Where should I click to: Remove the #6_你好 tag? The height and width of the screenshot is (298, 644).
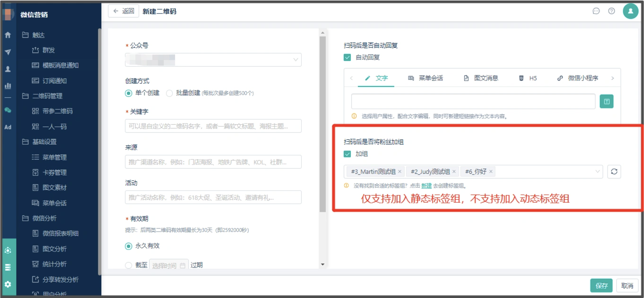(x=491, y=172)
